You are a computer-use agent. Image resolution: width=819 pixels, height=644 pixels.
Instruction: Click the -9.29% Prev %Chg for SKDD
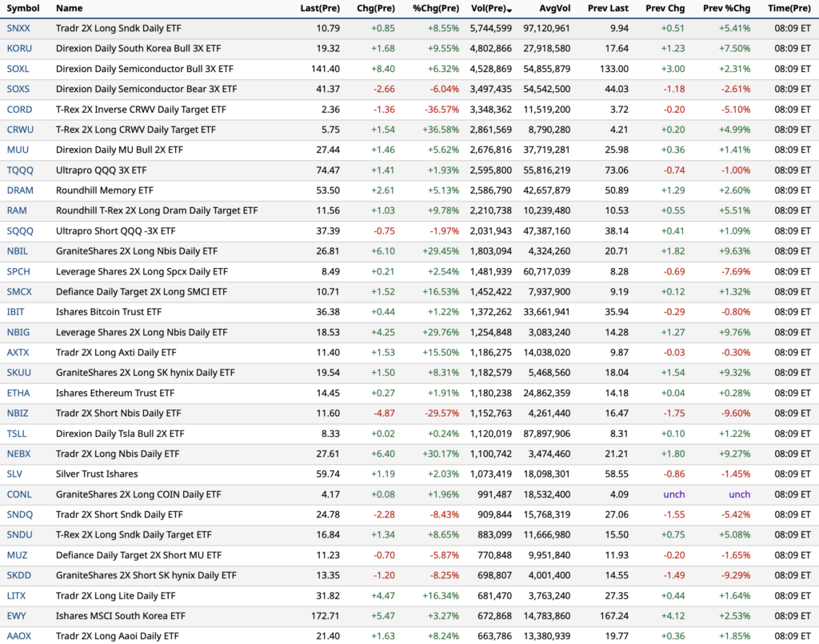tap(736, 575)
